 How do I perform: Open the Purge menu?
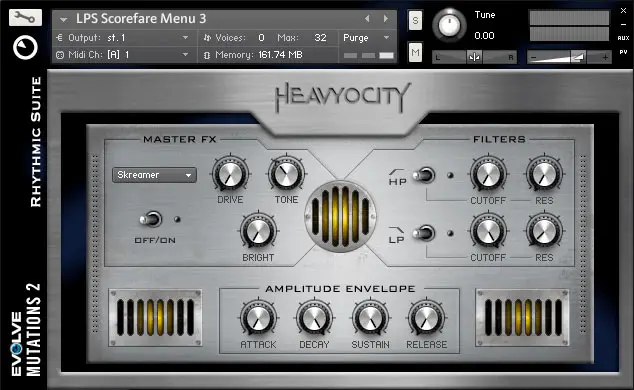366,38
